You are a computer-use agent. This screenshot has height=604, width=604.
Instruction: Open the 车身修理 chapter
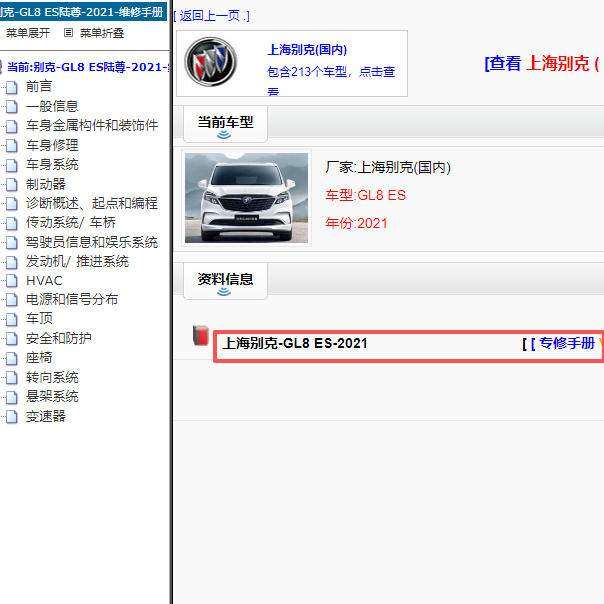click(x=52, y=145)
